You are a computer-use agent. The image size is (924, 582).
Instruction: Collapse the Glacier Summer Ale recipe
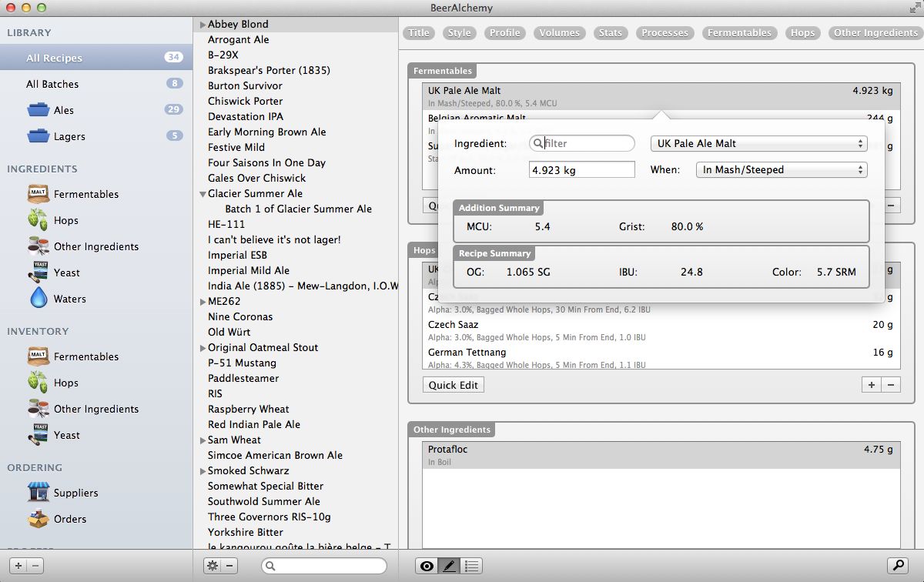pos(203,194)
